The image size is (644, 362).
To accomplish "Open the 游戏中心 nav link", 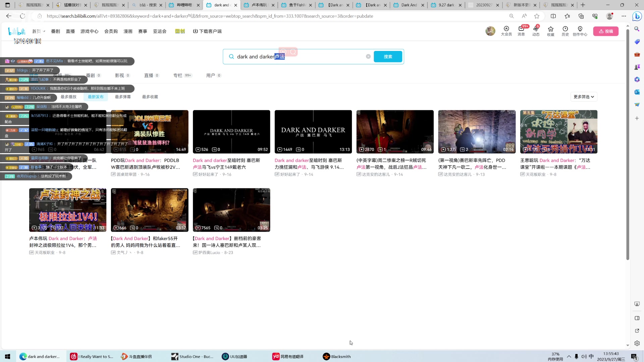I will coord(89,31).
